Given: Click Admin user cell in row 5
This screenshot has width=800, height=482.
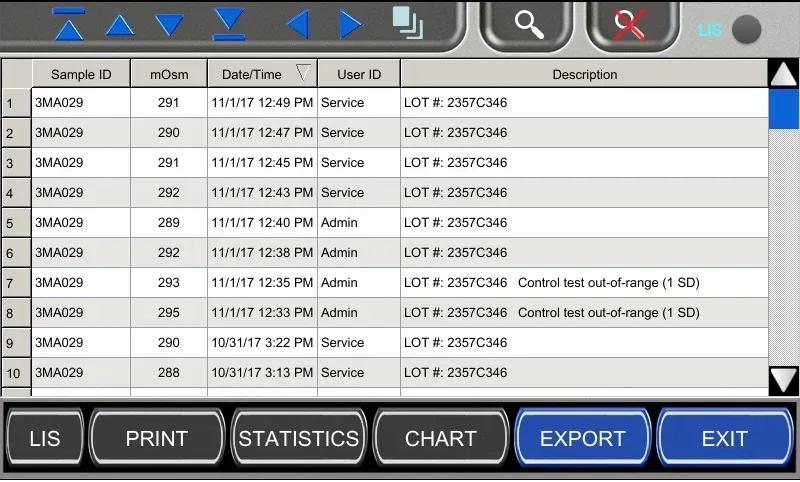Looking at the screenshot, I should tap(359, 223).
